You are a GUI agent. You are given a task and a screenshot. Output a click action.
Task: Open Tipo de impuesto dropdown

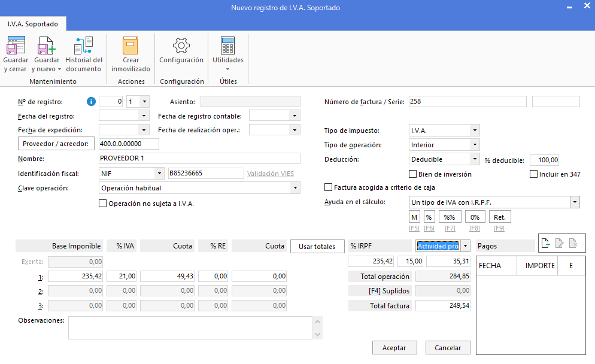coord(475,130)
